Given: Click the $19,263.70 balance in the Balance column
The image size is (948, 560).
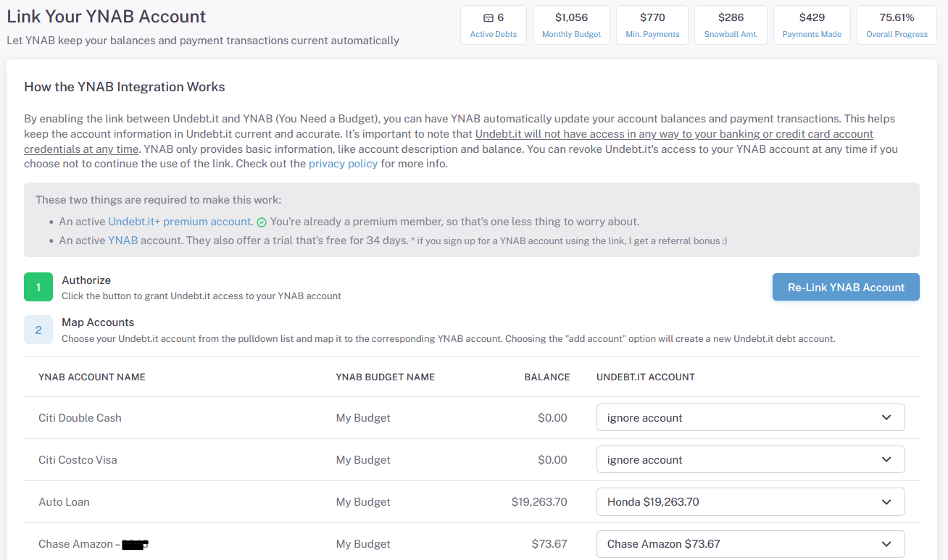Looking at the screenshot, I should (x=539, y=502).
